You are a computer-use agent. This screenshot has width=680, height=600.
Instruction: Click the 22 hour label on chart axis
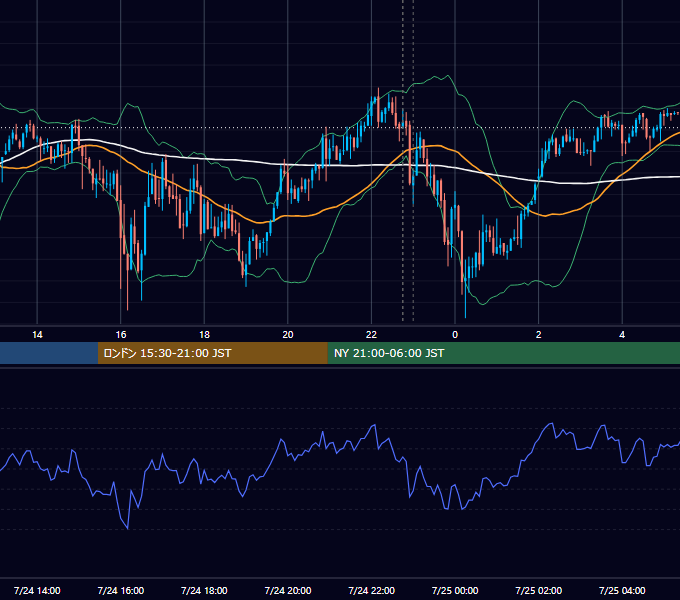(x=371, y=335)
